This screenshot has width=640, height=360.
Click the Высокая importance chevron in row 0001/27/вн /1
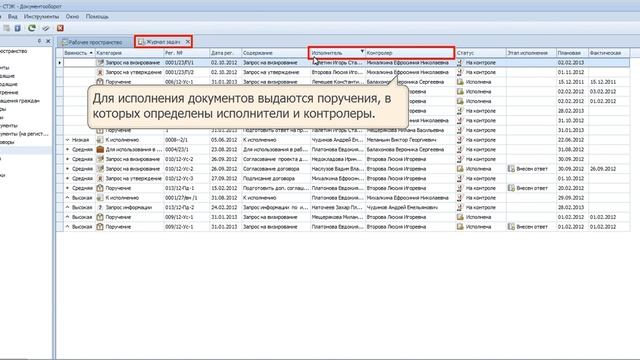tap(68, 198)
